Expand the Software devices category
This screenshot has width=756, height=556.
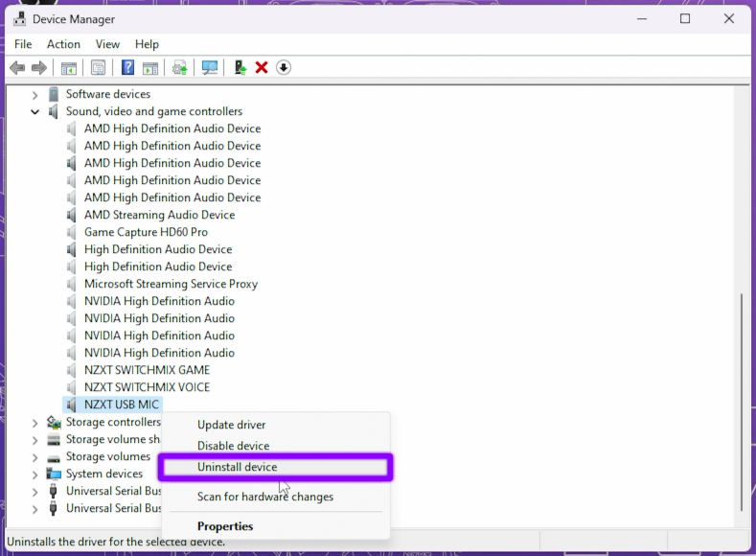35,95
